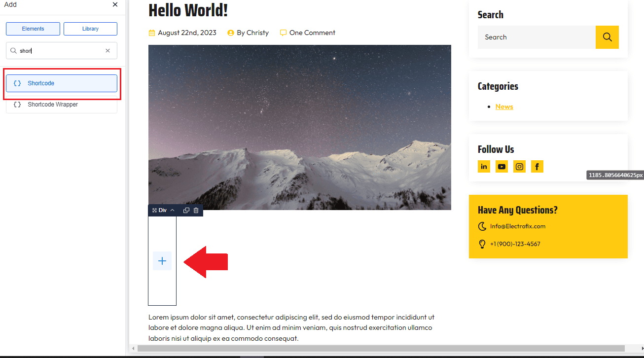Delete the Div using the trash icon
The width and height of the screenshot is (644, 358).
point(196,211)
